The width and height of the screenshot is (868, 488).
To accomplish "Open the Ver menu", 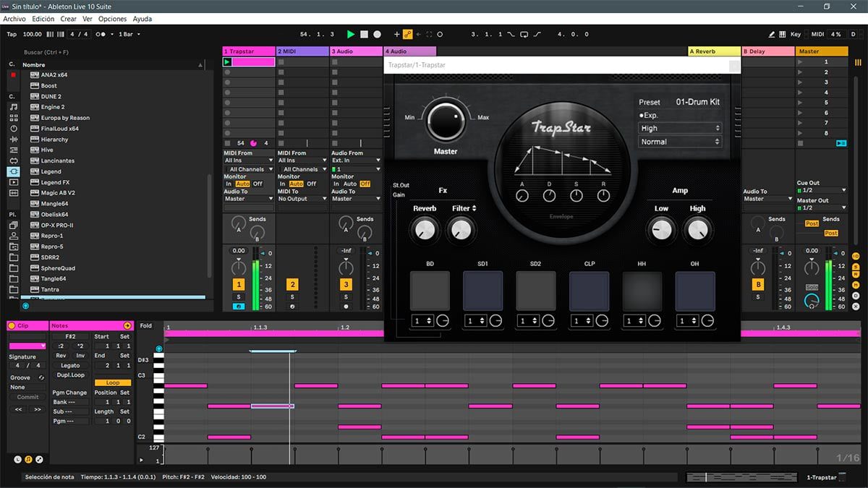I will click(x=88, y=19).
